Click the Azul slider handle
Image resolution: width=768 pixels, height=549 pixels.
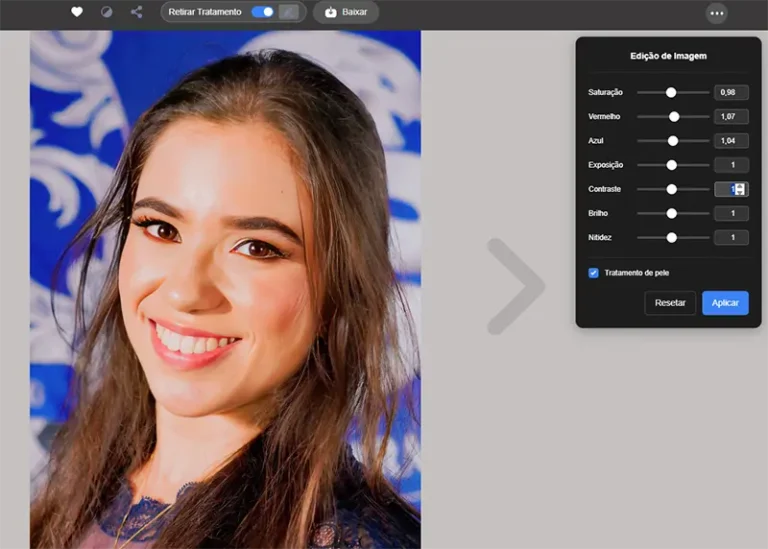(673, 141)
